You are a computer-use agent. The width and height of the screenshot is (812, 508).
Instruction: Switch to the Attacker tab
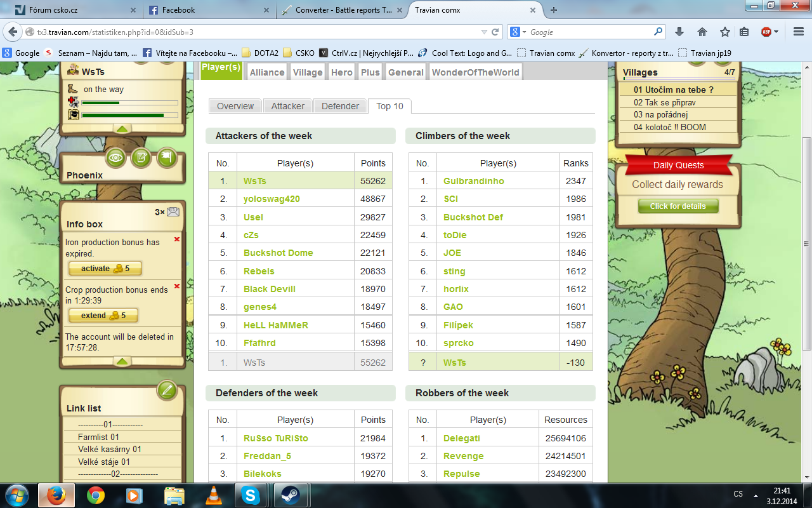(288, 106)
